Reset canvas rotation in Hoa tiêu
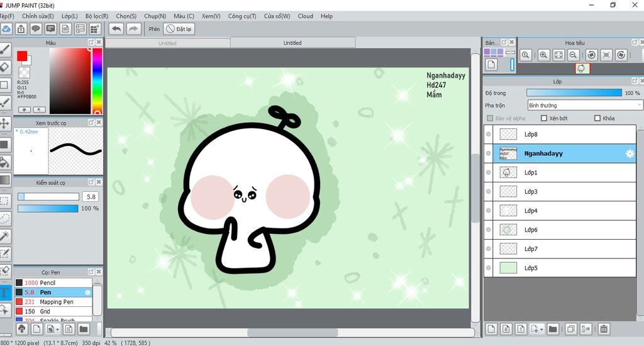 tap(606, 55)
